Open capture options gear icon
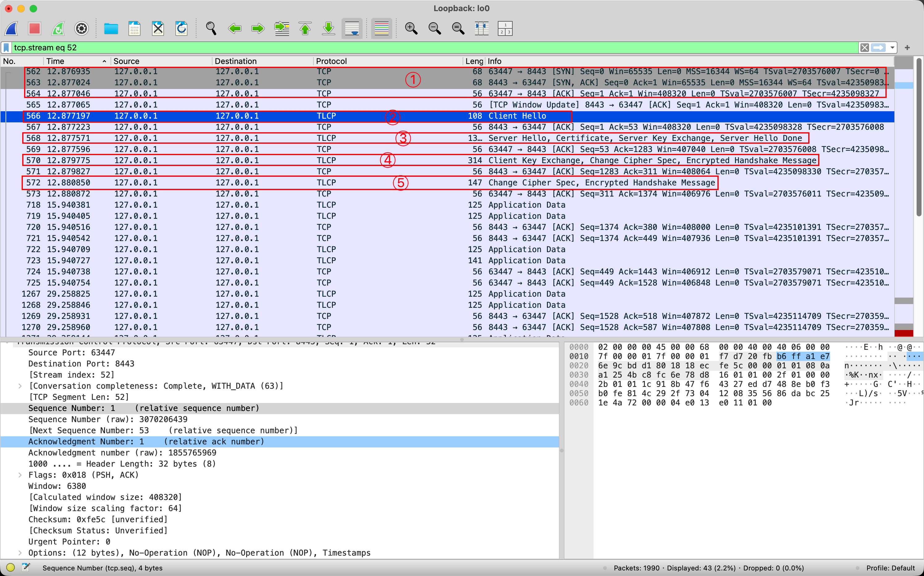 [82, 28]
